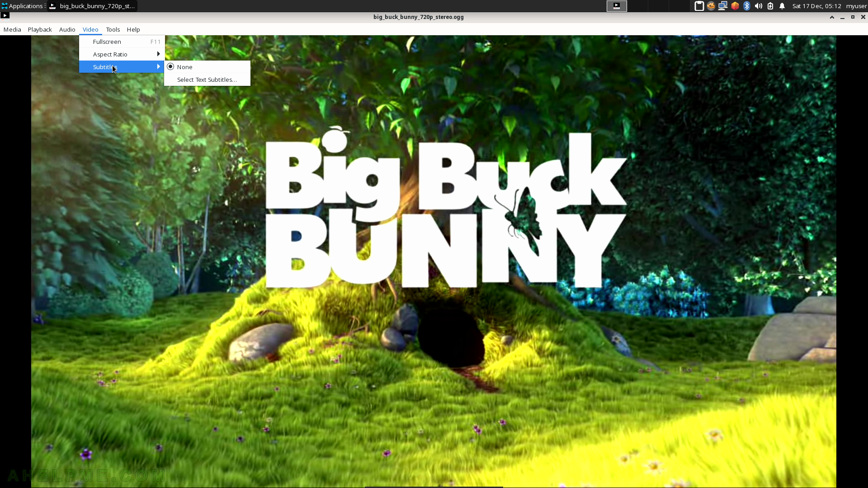868x488 pixels.
Task: Click the player window menu icon
Action: (5, 16)
